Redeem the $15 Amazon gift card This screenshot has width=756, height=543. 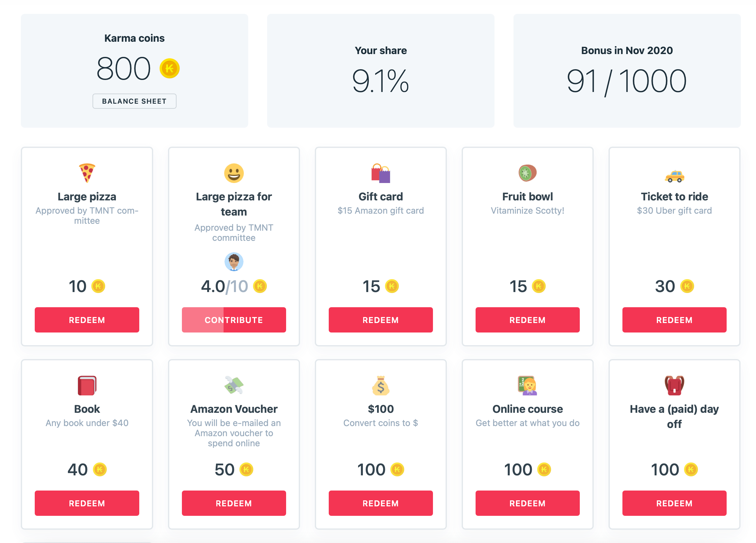point(380,320)
